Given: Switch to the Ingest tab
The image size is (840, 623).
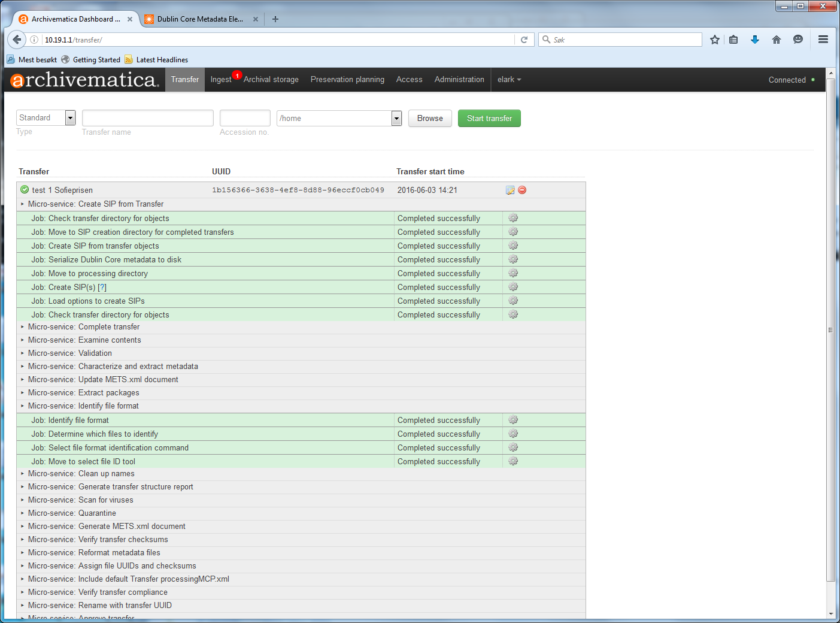Looking at the screenshot, I should [221, 80].
